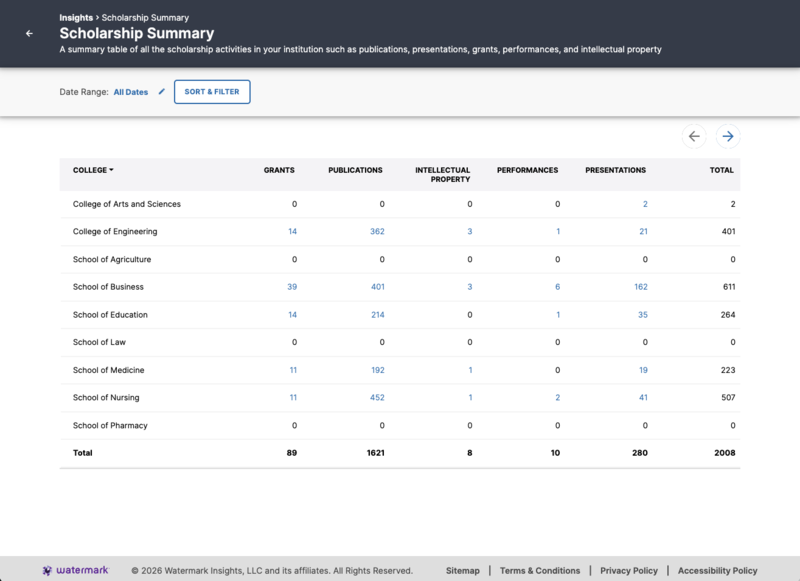The height and width of the screenshot is (581, 800).
Task: Open the Privacy Policy link
Action: [628, 569]
